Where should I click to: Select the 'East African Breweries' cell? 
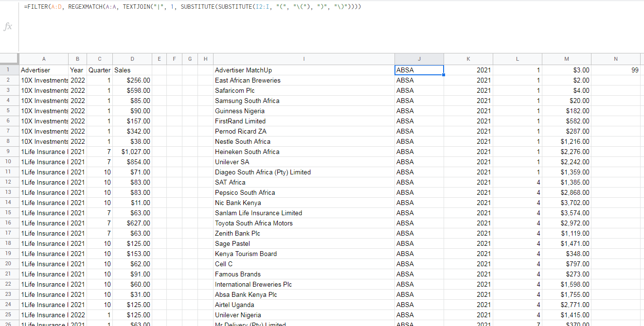(x=304, y=80)
